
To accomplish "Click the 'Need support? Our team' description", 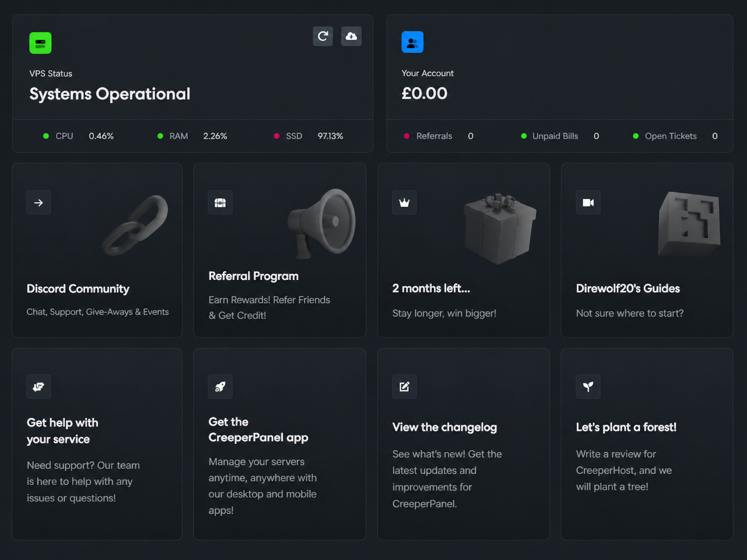I will pyautogui.click(x=83, y=482).
